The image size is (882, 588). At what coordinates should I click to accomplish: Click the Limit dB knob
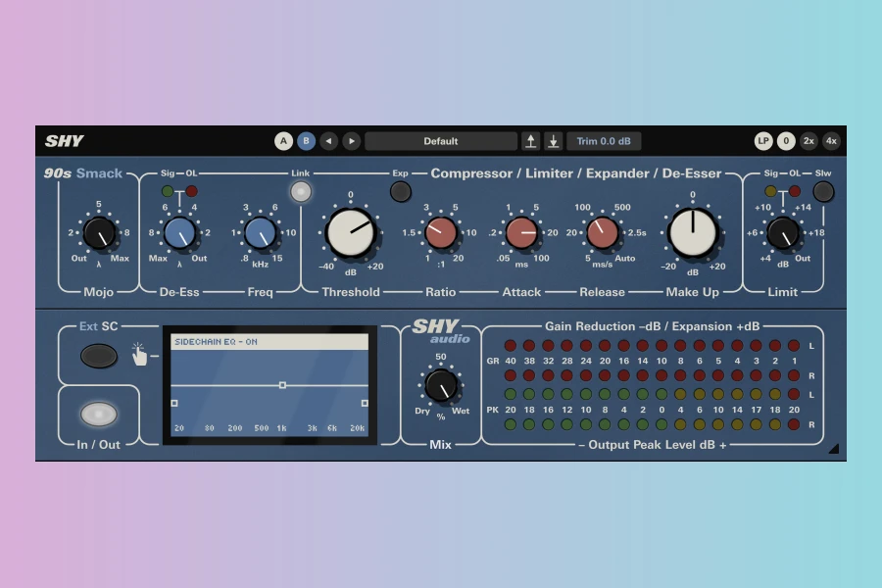tap(782, 233)
